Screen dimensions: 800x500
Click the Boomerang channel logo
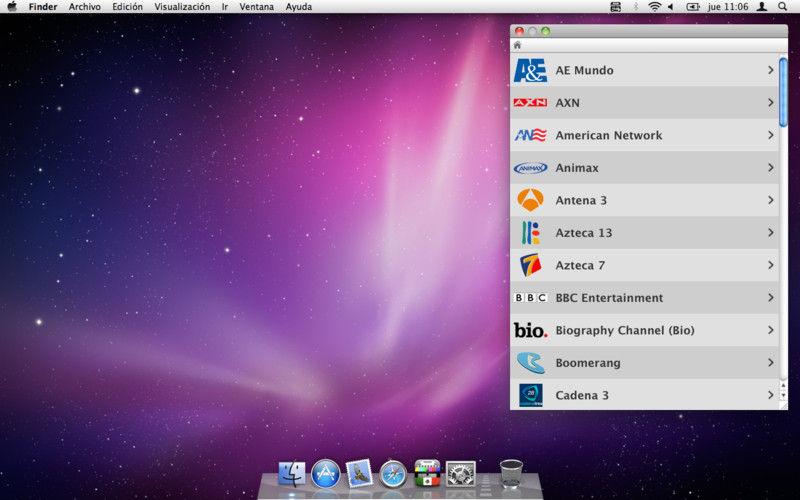pos(530,363)
